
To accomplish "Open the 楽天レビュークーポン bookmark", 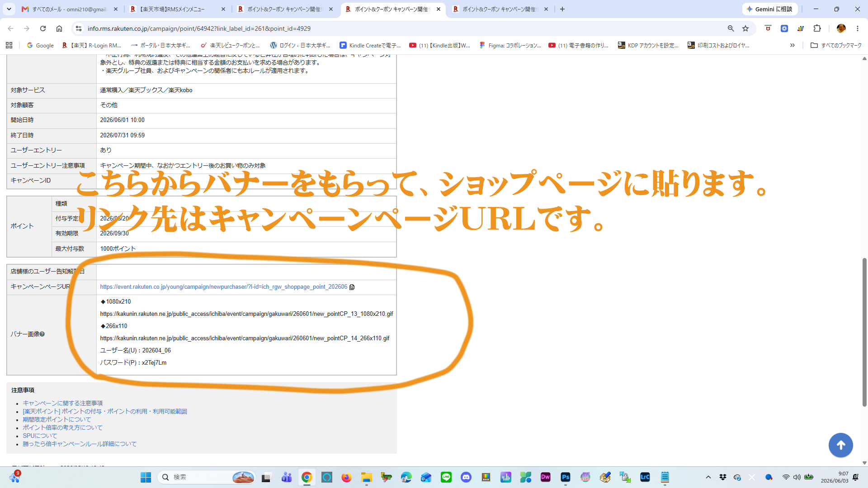I will tap(231, 45).
